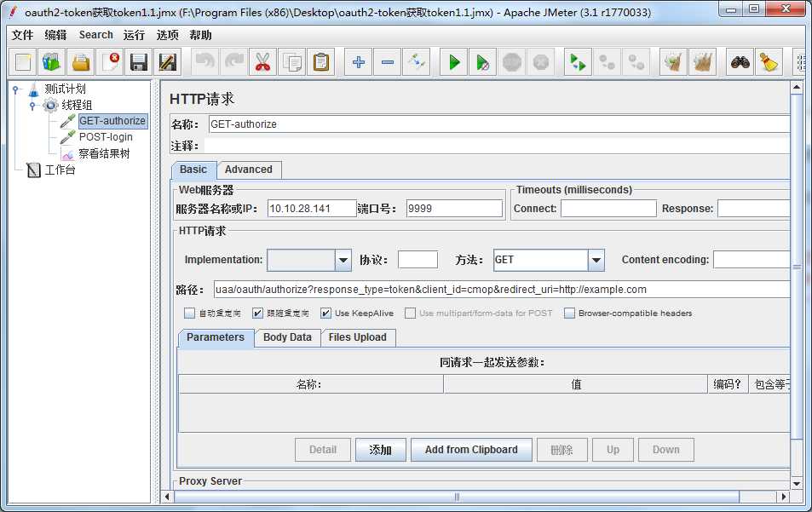Select 工作台 in the tree
812x512 pixels.
tap(60, 170)
